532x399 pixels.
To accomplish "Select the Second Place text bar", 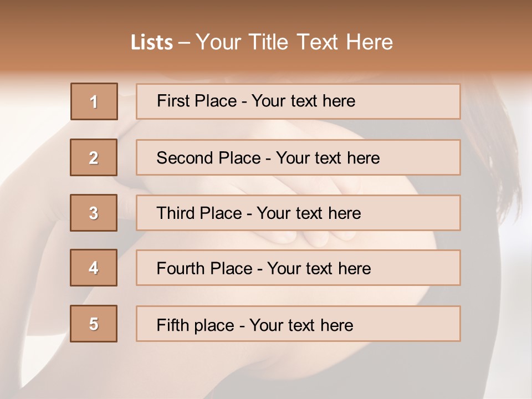I will click(x=298, y=157).
